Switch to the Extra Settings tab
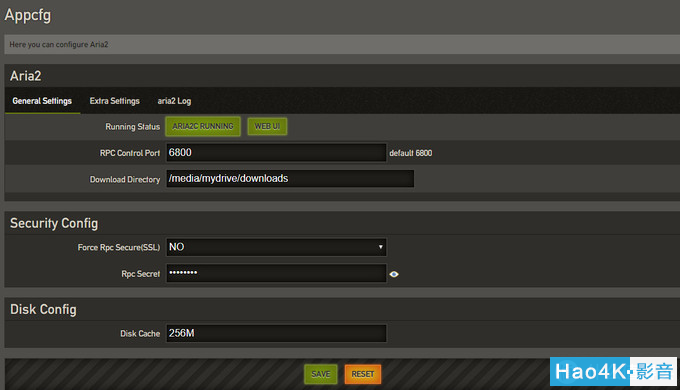680x390 pixels. pyautogui.click(x=114, y=101)
